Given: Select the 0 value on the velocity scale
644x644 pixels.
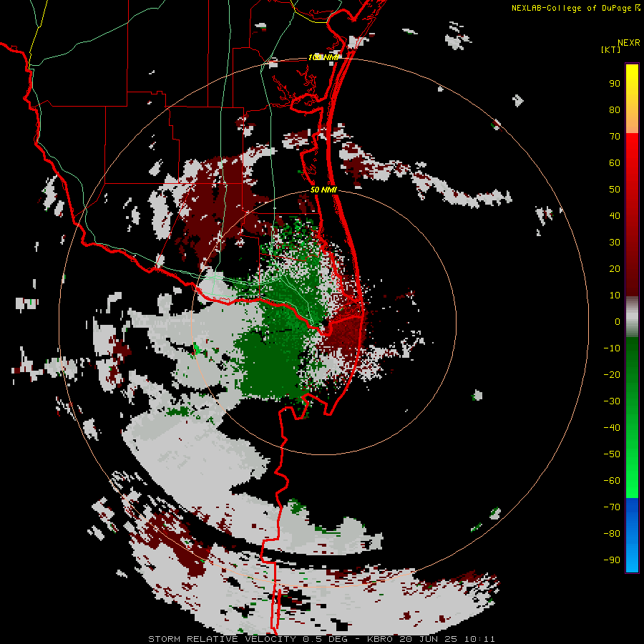Looking at the screenshot, I should tap(618, 322).
